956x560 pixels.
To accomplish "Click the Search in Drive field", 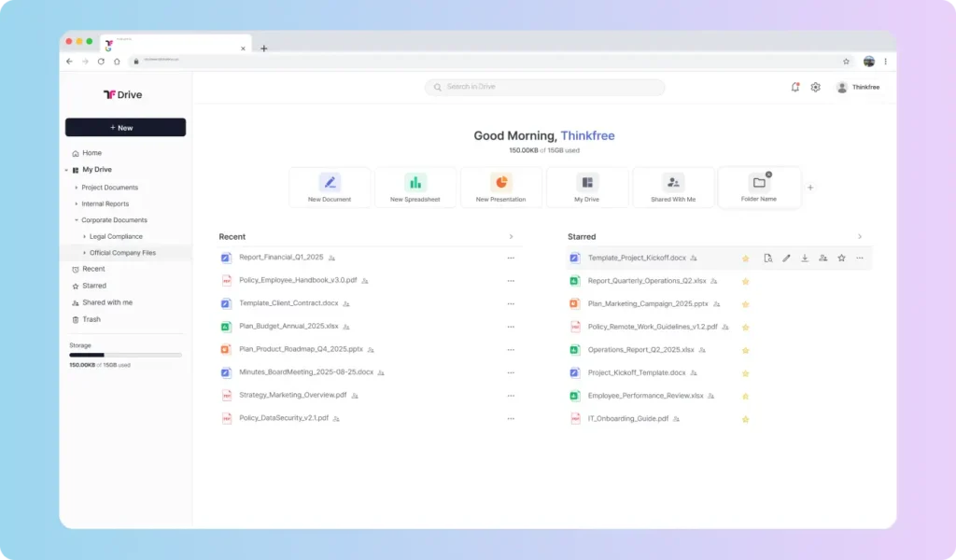I will point(544,87).
